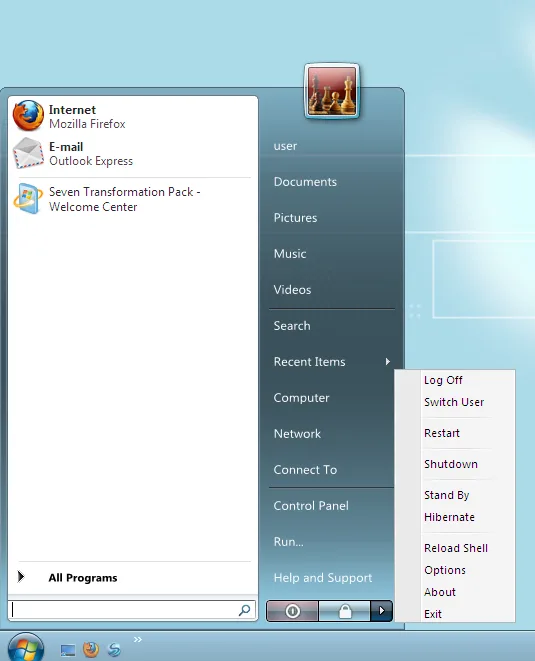Open Mozilla Firefox from the Internet entry
Screen dimensions: 535x661
[x=133, y=116]
